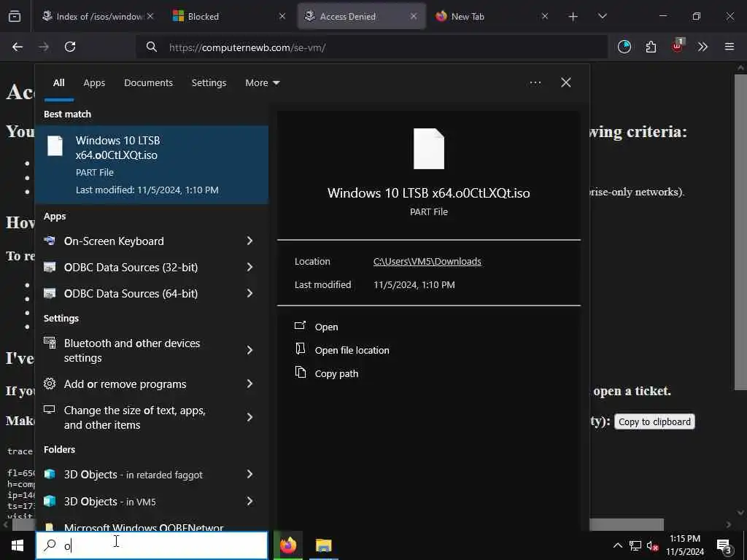Click the URL address field

pos(371,47)
